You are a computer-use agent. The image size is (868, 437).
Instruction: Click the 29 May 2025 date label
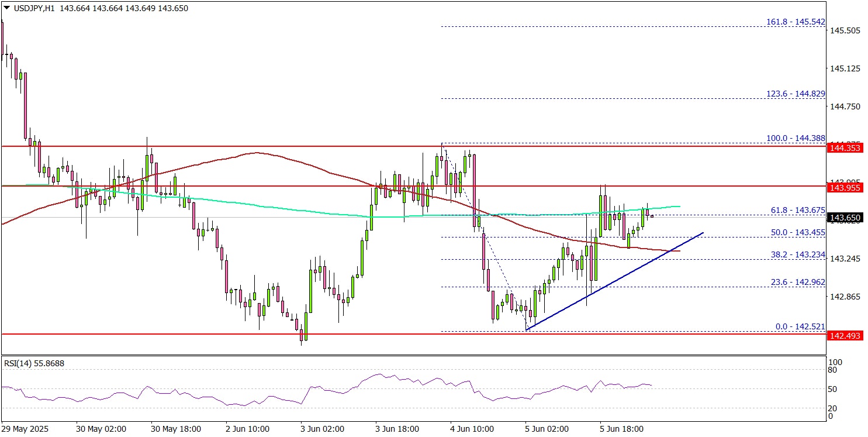point(26,429)
